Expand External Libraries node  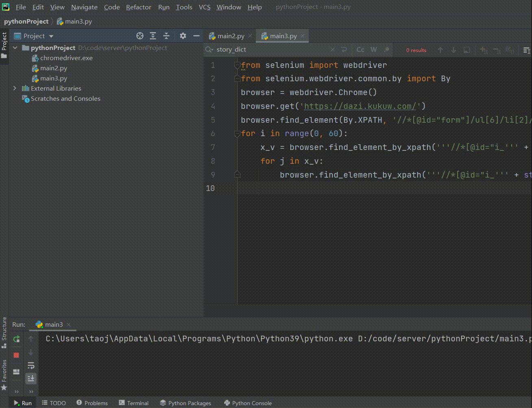click(15, 88)
